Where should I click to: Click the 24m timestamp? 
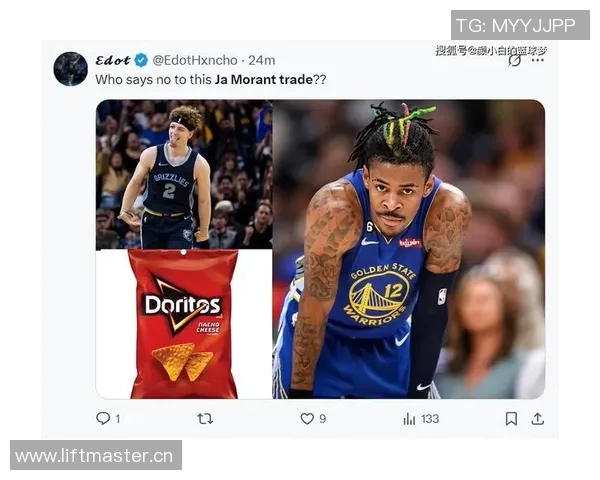[x=262, y=60]
